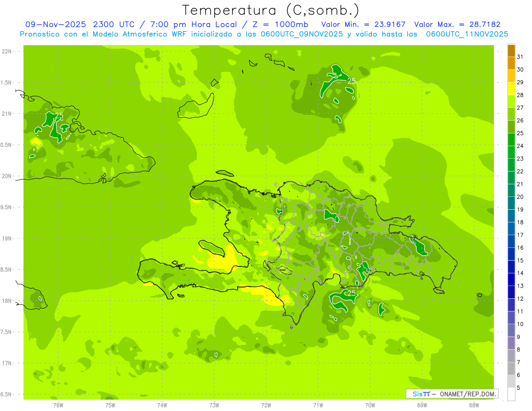Viewport: 532px width, 411px height.
Task: Click the latitude axis label '21N'
Action: click(x=7, y=114)
